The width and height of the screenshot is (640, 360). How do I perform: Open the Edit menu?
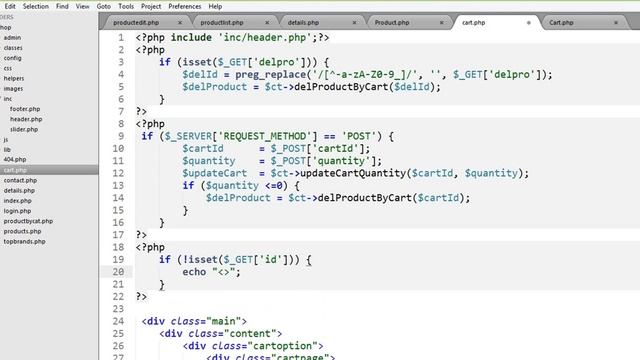10,7
